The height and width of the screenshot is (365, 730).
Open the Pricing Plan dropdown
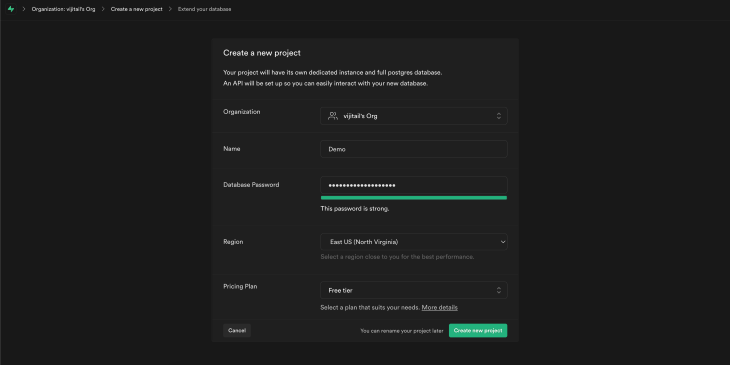click(413, 290)
